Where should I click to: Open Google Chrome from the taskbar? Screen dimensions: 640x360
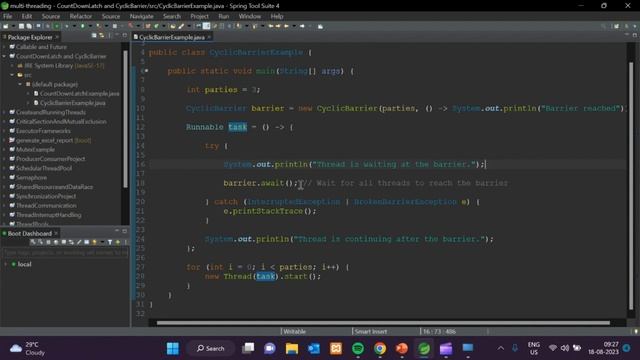coord(380,349)
